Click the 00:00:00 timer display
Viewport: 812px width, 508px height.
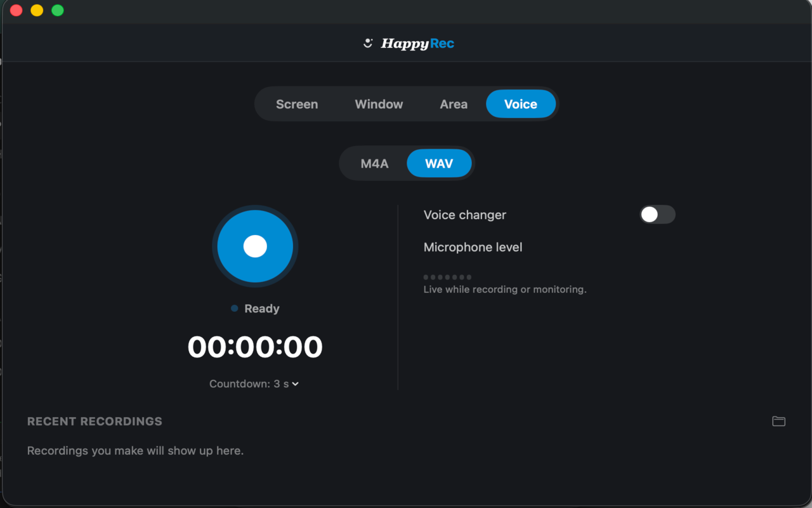point(255,347)
